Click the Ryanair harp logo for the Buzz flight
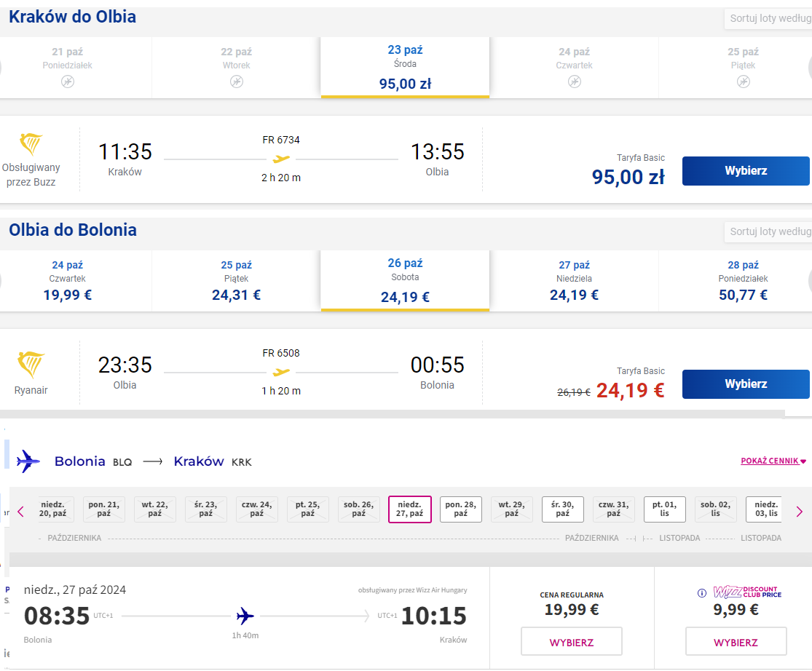 pos(31,144)
